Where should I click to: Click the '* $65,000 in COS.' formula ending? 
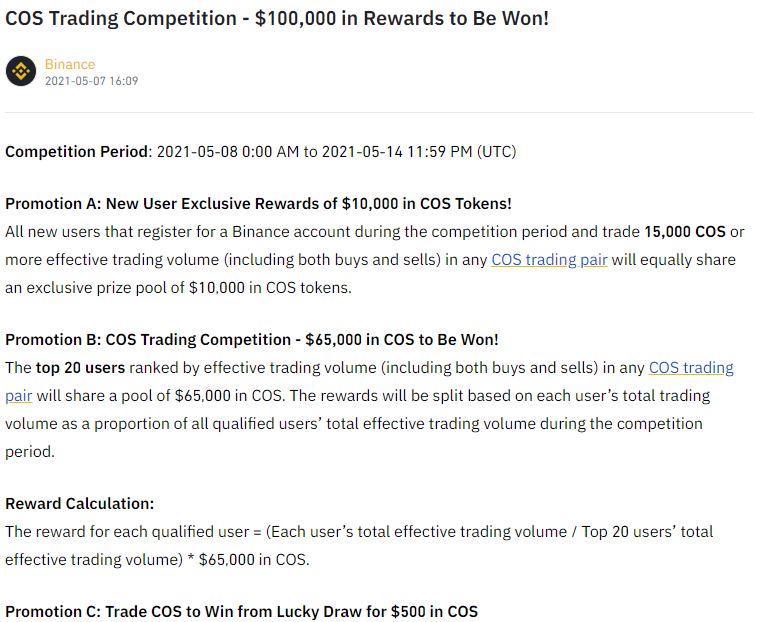(x=248, y=560)
